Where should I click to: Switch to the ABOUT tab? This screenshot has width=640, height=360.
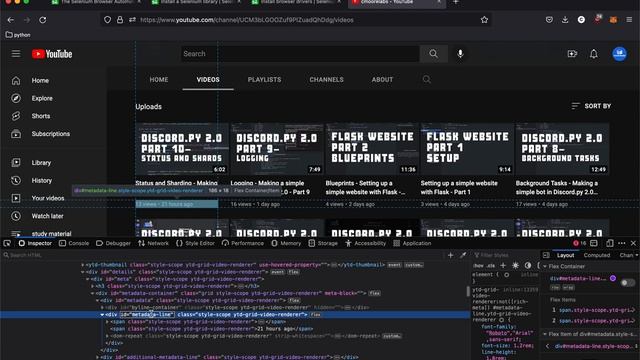pyautogui.click(x=382, y=80)
